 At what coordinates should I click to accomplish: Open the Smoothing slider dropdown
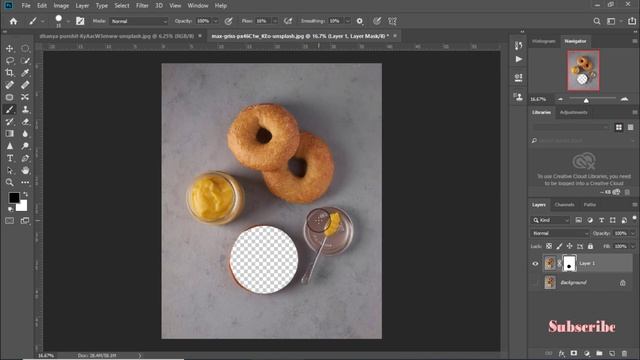pos(348,21)
